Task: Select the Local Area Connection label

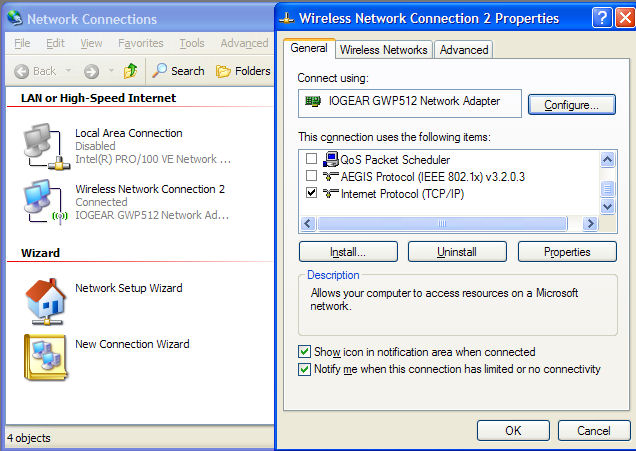Action: 129,133
